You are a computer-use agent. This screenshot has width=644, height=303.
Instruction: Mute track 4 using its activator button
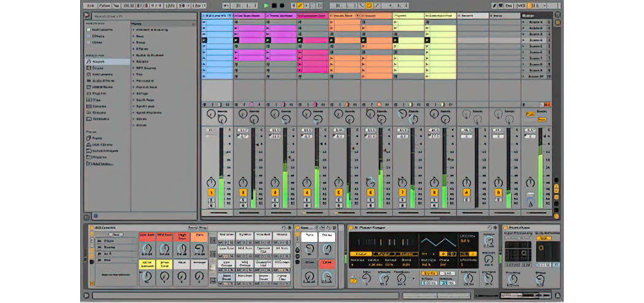[307, 193]
